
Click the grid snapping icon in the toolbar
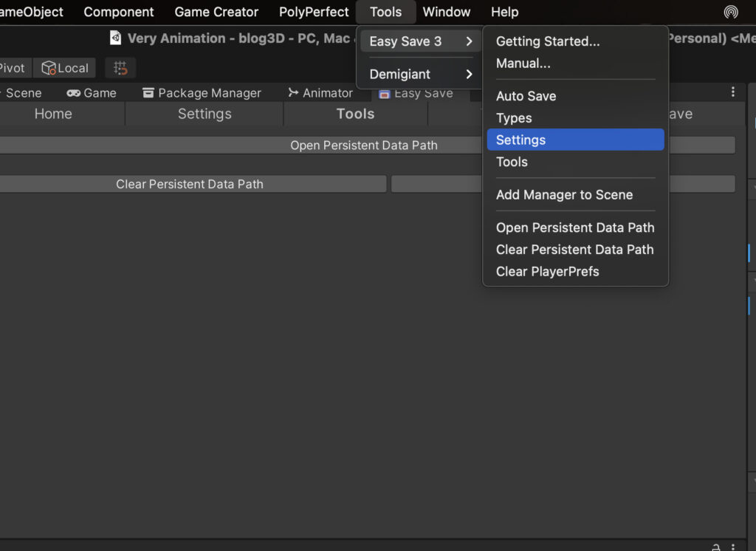pos(120,68)
